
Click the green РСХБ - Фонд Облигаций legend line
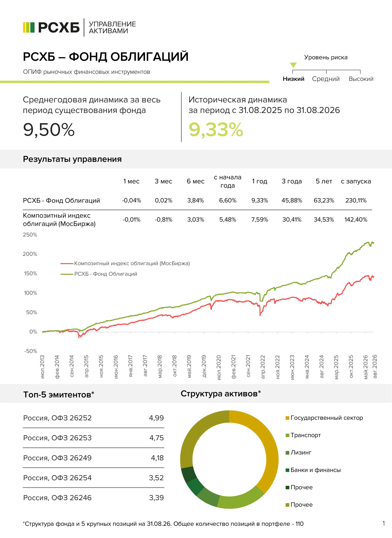coord(67,274)
